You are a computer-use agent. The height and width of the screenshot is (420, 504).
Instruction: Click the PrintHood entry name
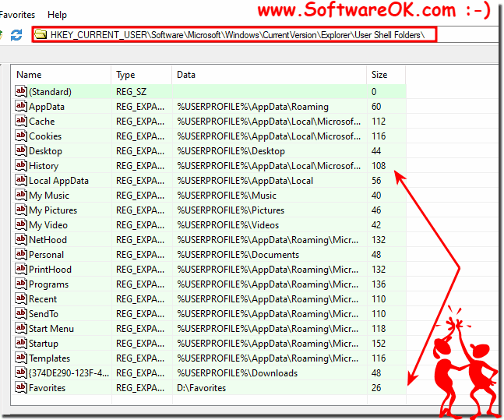coord(50,270)
